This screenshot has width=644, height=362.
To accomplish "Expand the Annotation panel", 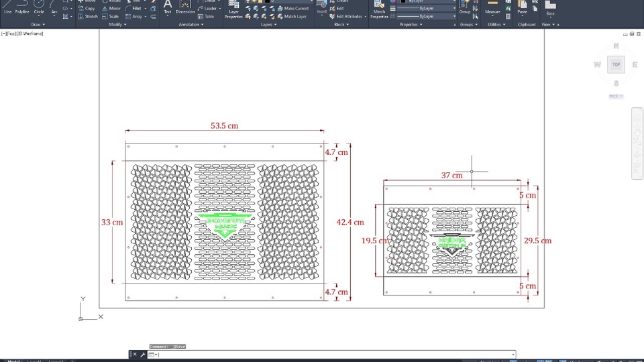I will [x=191, y=25].
